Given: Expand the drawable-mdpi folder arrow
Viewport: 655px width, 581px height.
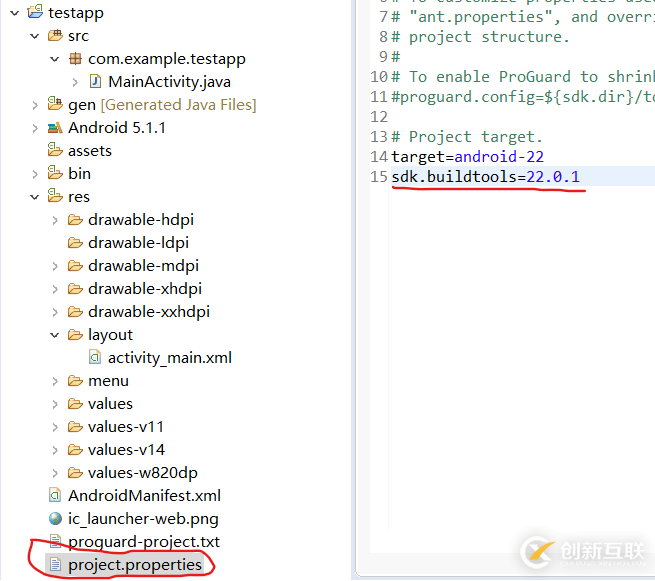Looking at the screenshot, I should [55, 266].
